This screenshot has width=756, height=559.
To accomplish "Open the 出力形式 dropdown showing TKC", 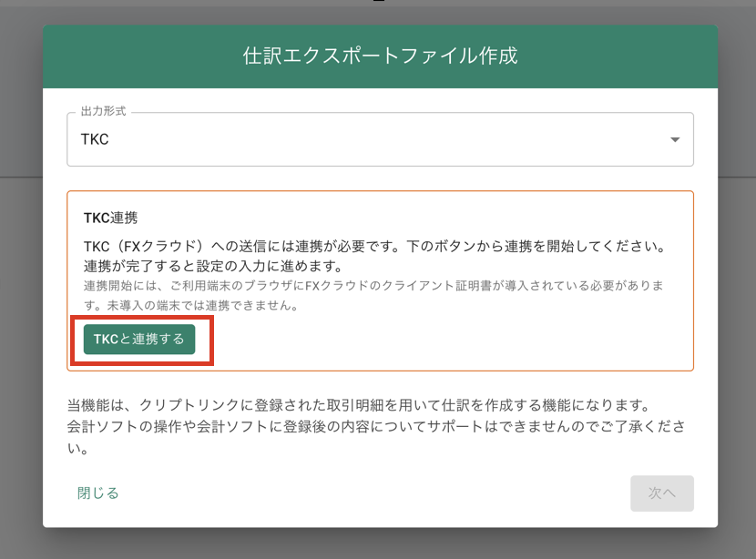I will (x=380, y=139).
